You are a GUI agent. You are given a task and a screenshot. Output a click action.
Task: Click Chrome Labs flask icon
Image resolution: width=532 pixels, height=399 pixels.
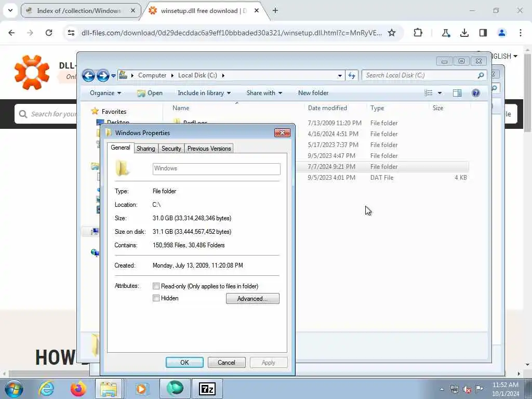(445, 33)
